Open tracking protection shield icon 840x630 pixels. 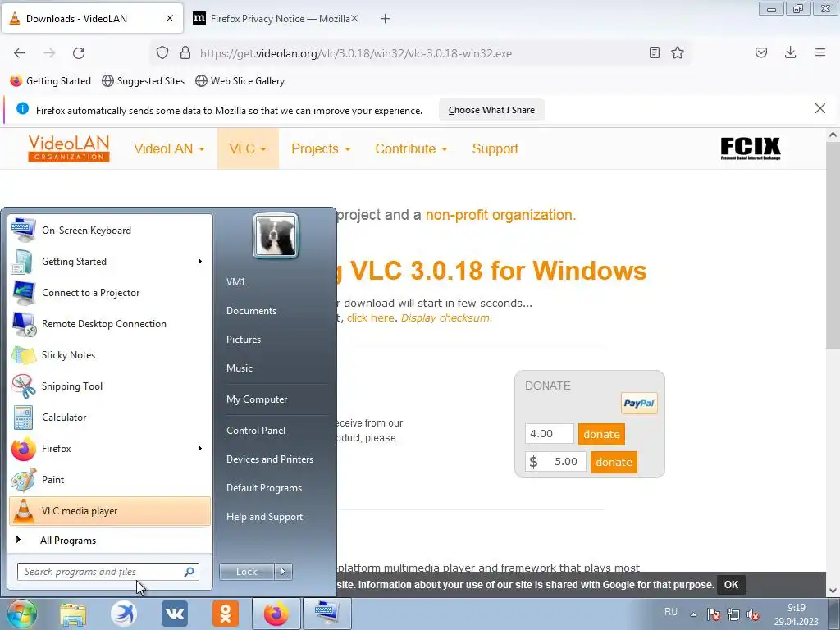(x=162, y=53)
